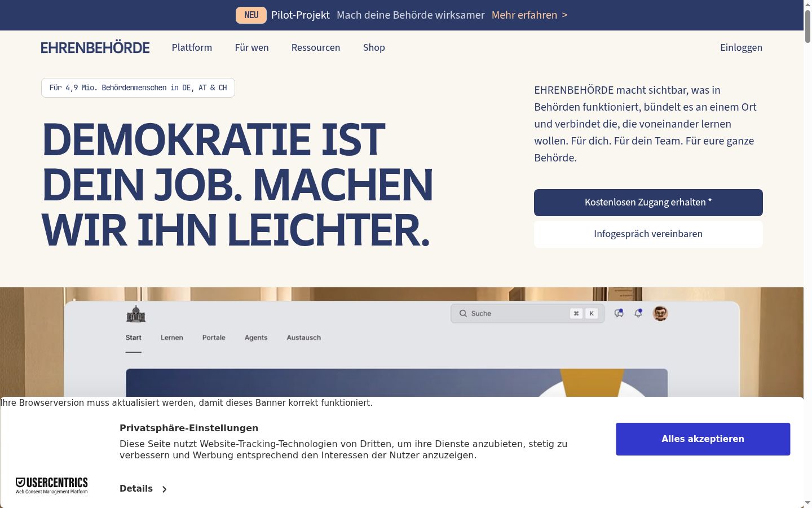812x508 pixels.
Task: Open the chat messages icon
Action: coord(619,313)
